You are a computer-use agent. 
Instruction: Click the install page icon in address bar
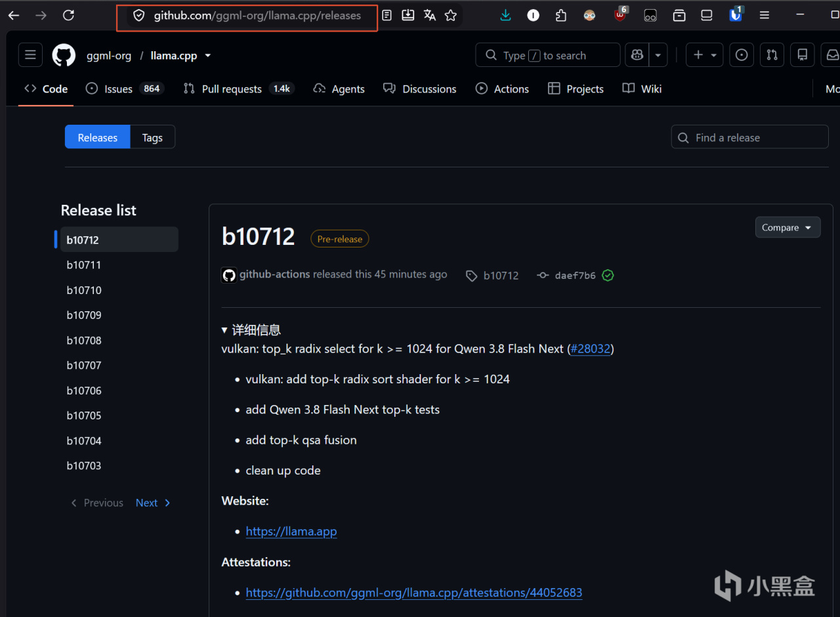[x=408, y=15]
